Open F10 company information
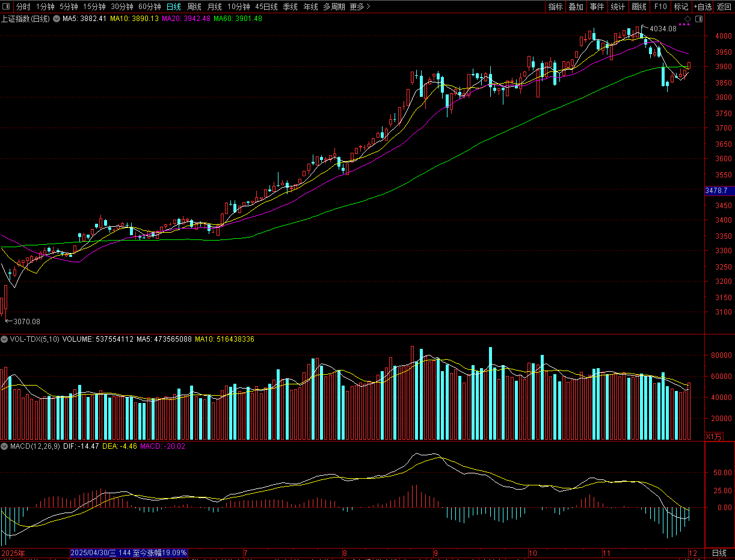The height and width of the screenshot is (560, 735). coord(660,7)
